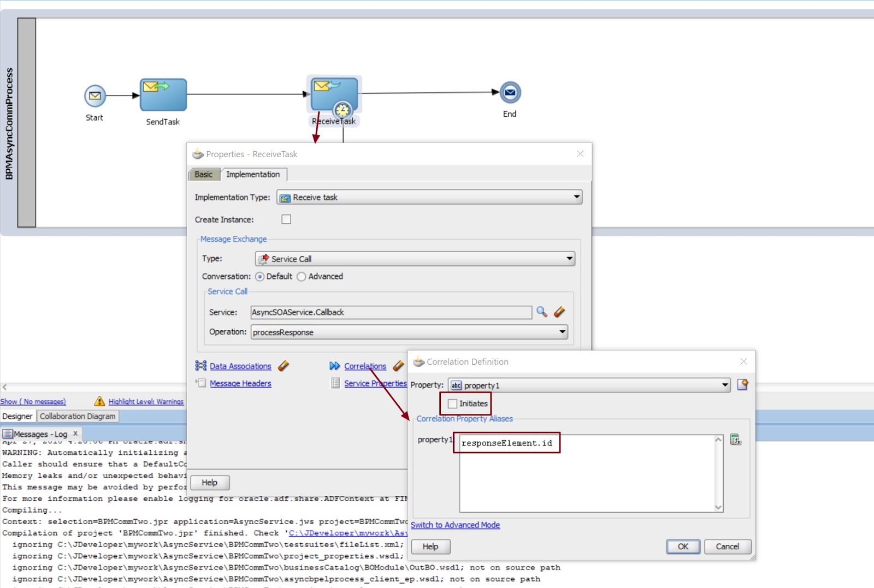Open the Property dropdown showing property1
Image resolution: width=874 pixels, height=588 pixels.
coord(724,385)
